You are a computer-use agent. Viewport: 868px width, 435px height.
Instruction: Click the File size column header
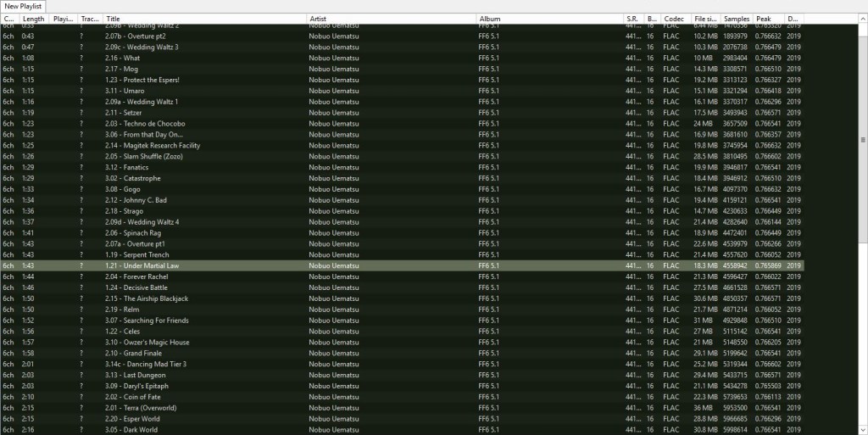coord(705,19)
